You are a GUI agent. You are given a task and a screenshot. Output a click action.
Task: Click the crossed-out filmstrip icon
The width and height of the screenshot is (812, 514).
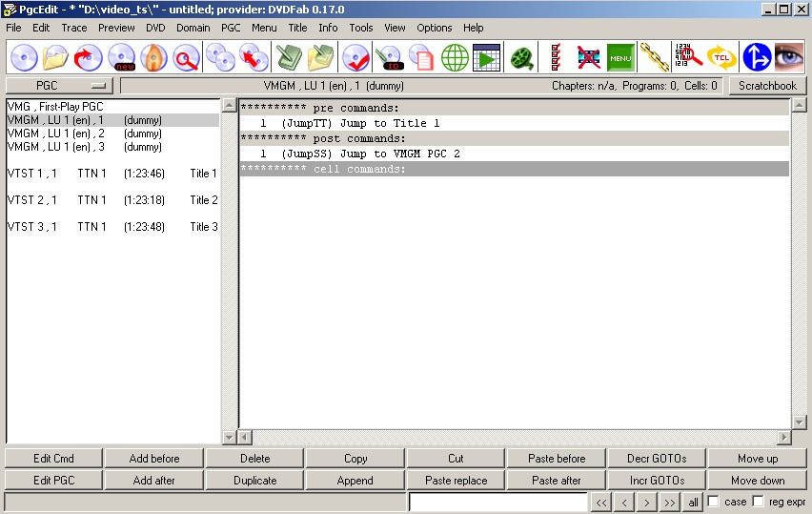588,57
